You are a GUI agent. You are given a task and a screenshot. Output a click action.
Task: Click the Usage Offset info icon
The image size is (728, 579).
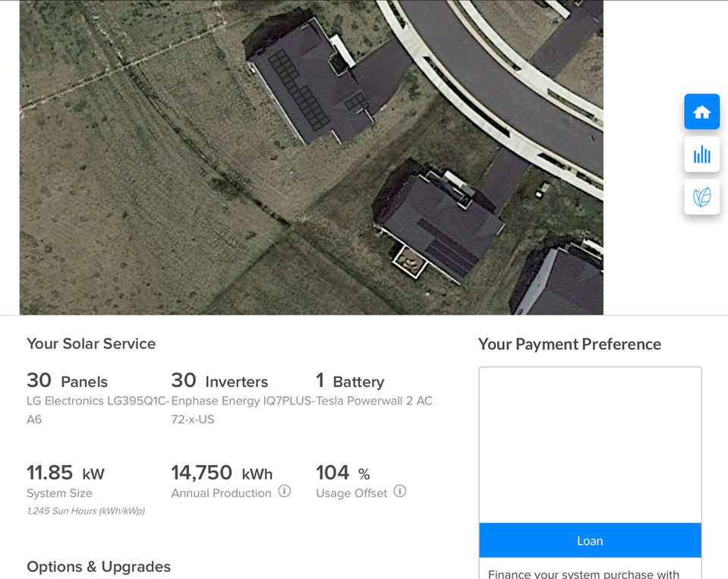(x=400, y=492)
